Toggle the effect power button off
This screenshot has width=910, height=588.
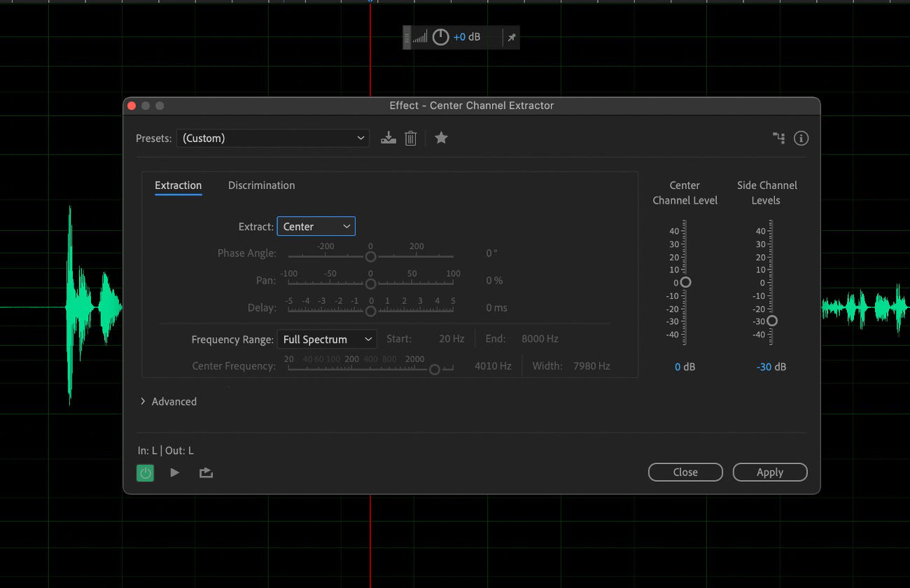point(145,472)
